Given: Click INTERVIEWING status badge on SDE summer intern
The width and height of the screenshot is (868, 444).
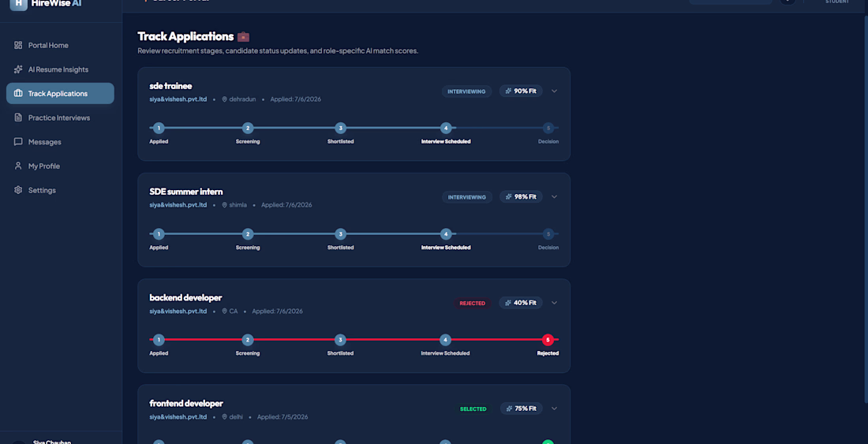Looking at the screenshot, I should coord(466,197).
